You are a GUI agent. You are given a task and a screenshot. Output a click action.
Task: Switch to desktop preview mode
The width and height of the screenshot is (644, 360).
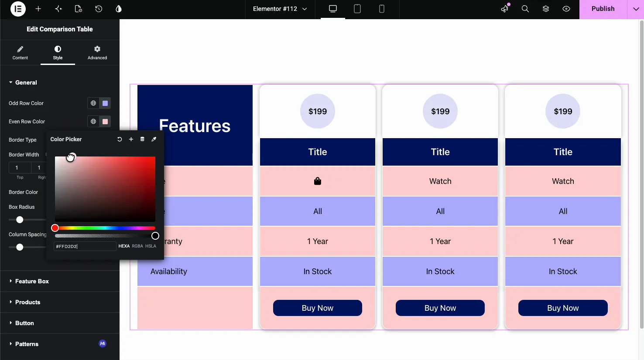333,9
